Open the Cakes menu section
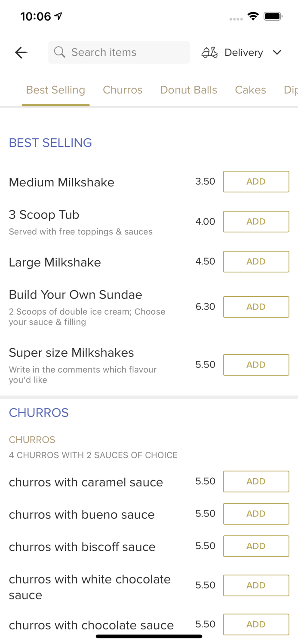The height and width of the screenshot is (644, 298). click(x=250, y=90)
